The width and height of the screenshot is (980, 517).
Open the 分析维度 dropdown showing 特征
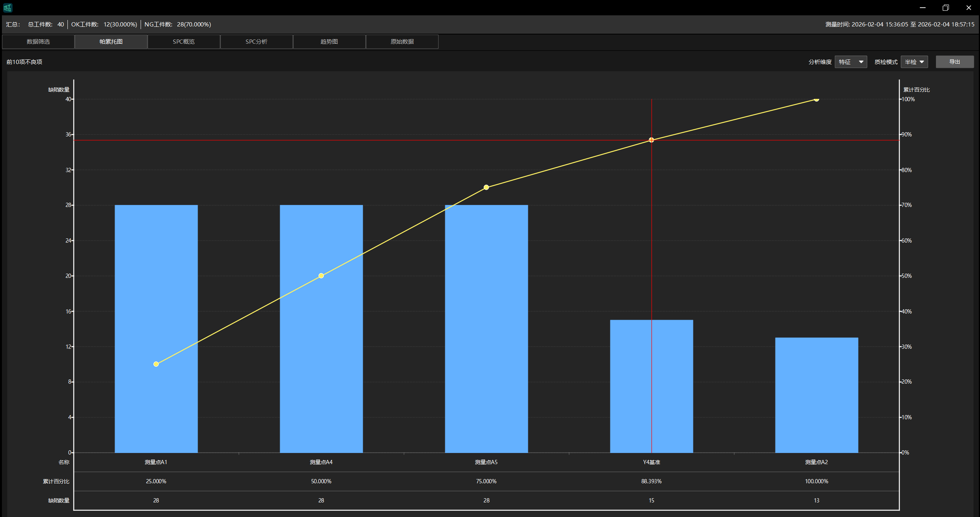[851, 62]
